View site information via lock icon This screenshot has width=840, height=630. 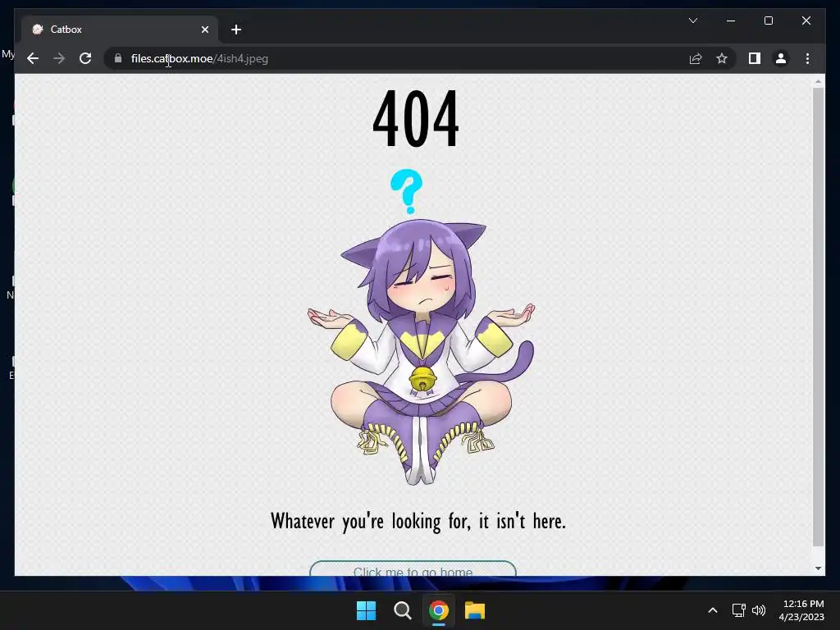(118, 58)
